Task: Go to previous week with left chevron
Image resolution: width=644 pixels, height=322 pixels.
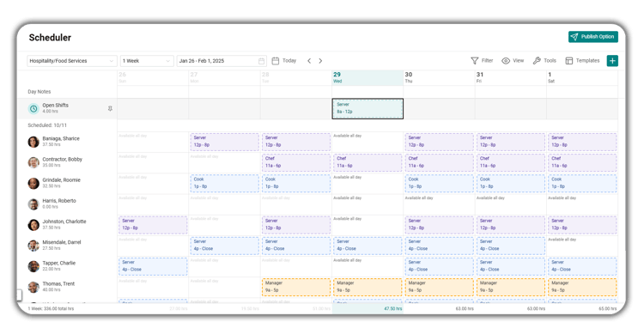Action: tap(309, 61)
